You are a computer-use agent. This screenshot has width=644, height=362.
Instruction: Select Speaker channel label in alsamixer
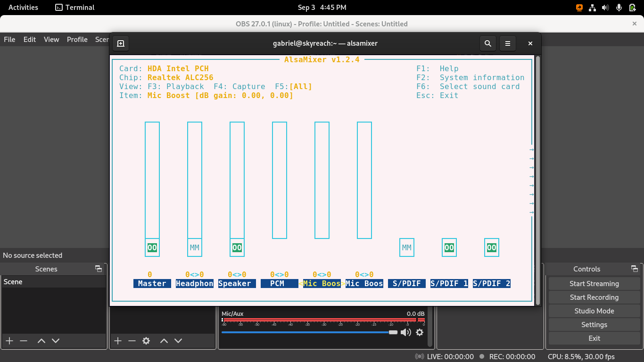(237, 284)
